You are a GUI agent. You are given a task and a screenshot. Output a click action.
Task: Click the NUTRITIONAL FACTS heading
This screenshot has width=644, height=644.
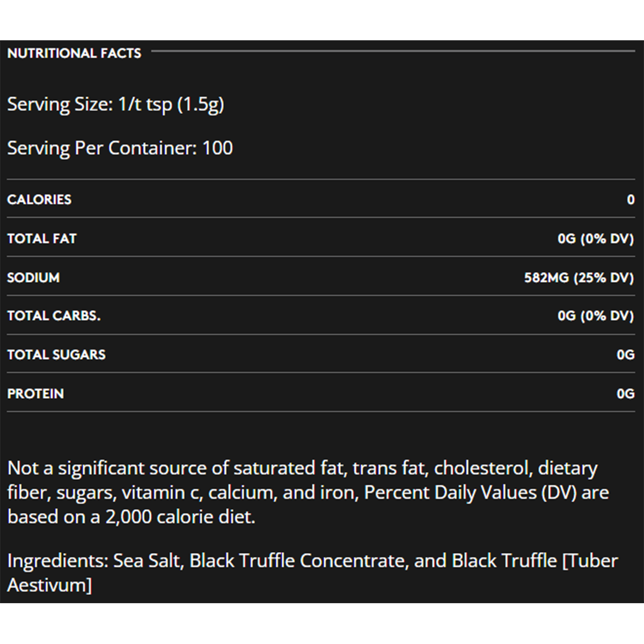pyautogui.click(x=74, y=53)
